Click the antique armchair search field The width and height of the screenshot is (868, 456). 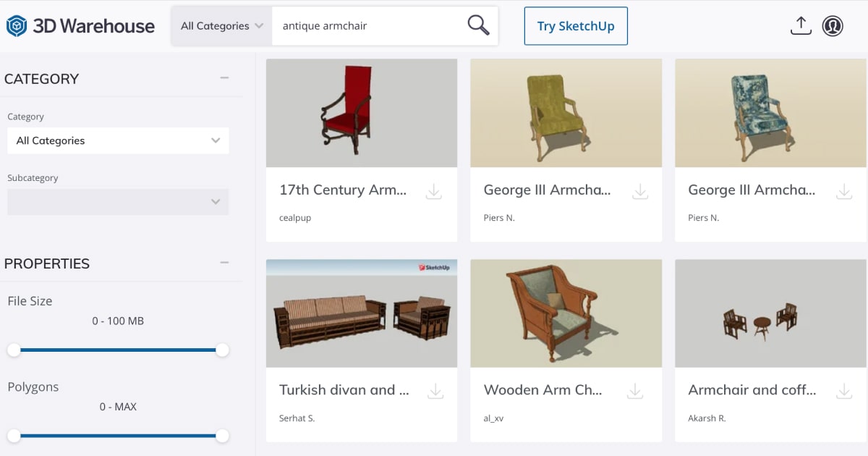369,26
